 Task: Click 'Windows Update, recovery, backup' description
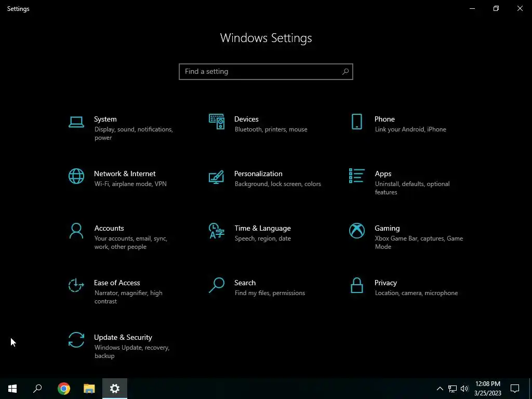(x=131, y=352)
